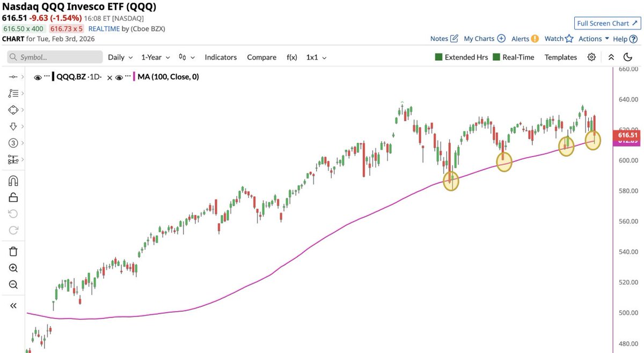Zoom in with the plus magnifier
The image size is (644, 353).
click(x=13, y=268)
